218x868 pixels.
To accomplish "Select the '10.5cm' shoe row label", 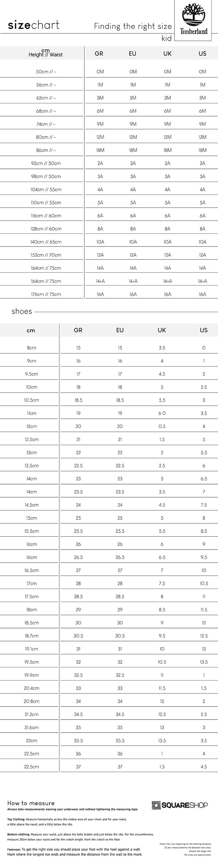I will point(32,400).
